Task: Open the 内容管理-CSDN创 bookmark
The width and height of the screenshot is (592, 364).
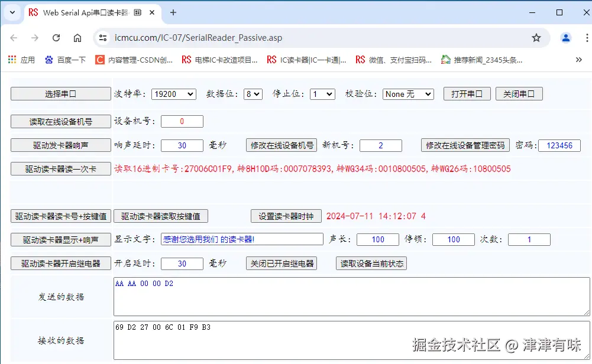Action: pyautogui.click(x=134, y=60)
